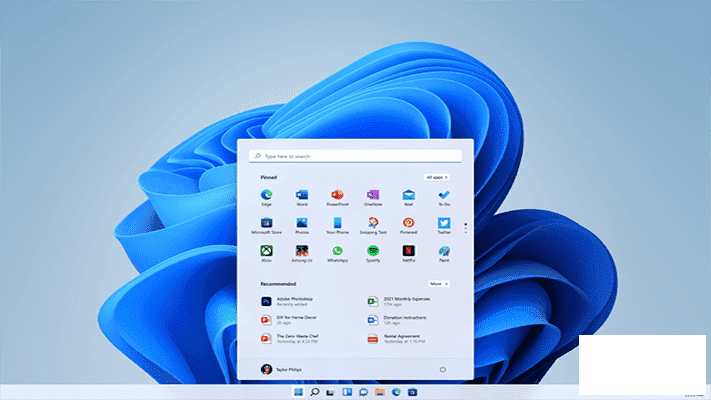Launch the Mail app

pyautogui.click(x=408, y=197)
